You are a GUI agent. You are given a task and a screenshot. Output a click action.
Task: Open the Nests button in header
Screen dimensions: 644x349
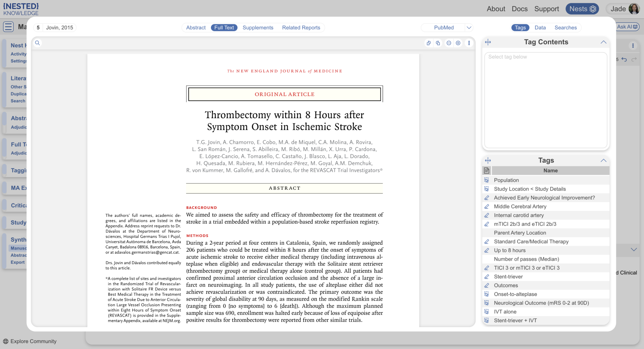pyautogui.click(x=582, y=9)
